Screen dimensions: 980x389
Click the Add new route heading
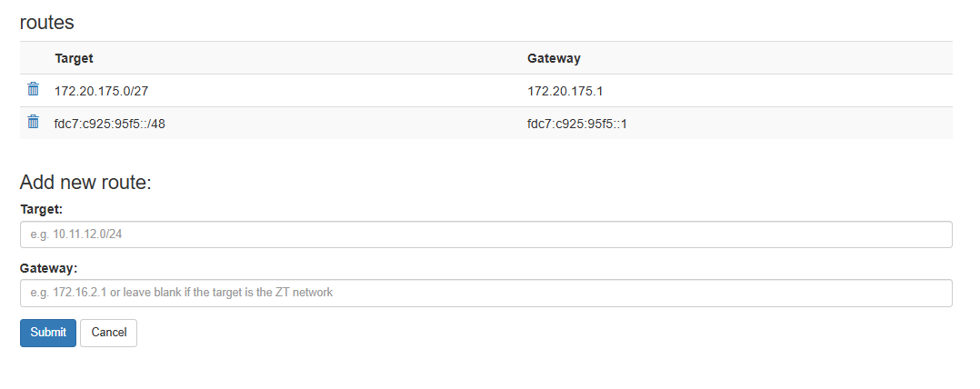pyautogui.click(x=86, y=183)
